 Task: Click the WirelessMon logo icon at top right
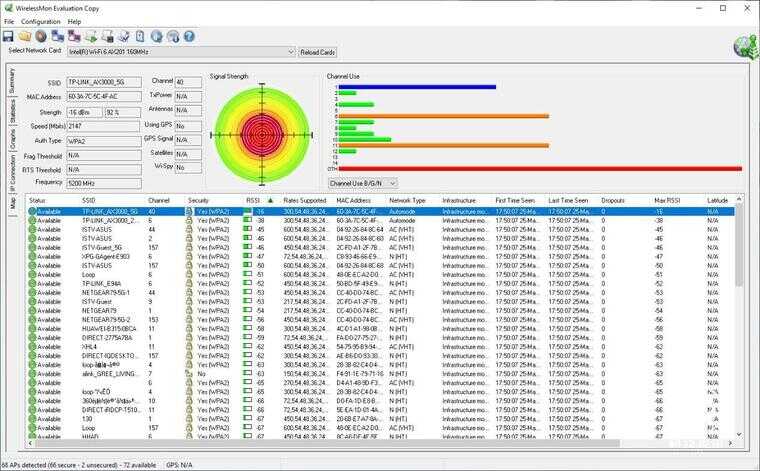744,47
